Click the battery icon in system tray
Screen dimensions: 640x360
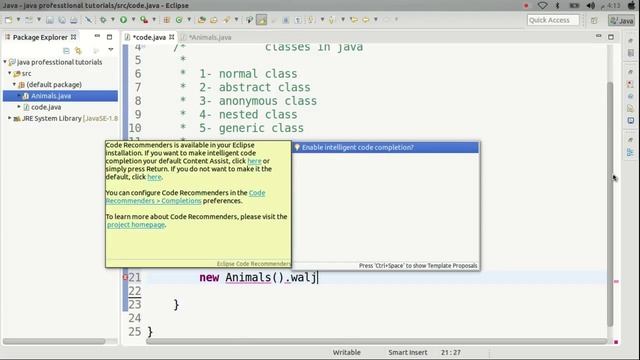(574, 5)
